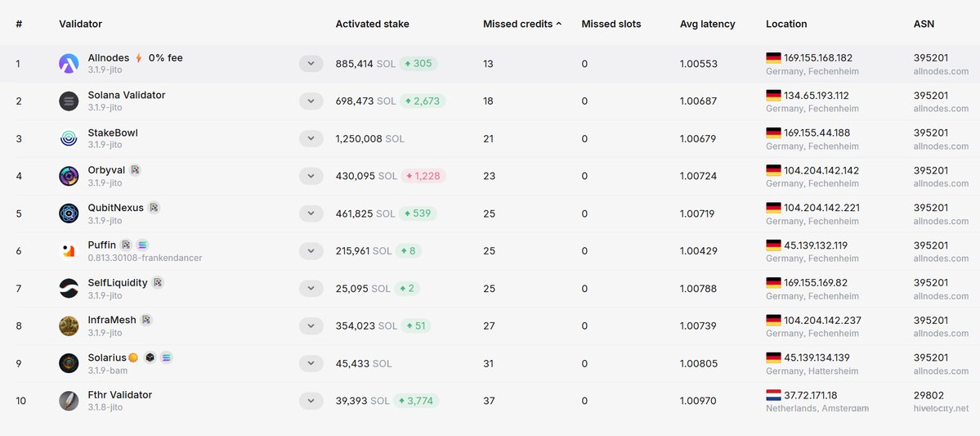Click the InfraMesh golden logo
Screen dimensions: 980x436
coord(69,326)
